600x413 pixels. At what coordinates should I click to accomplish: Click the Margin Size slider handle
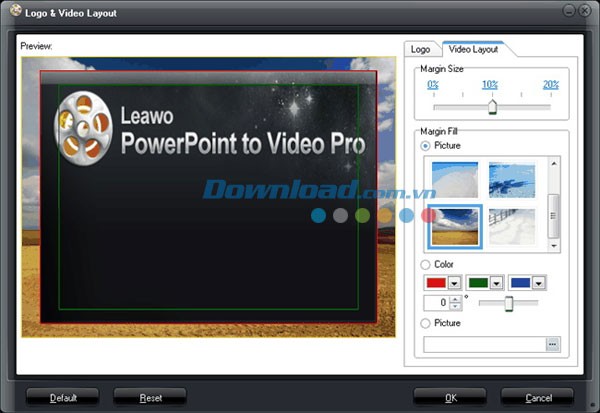pos(492,107)
